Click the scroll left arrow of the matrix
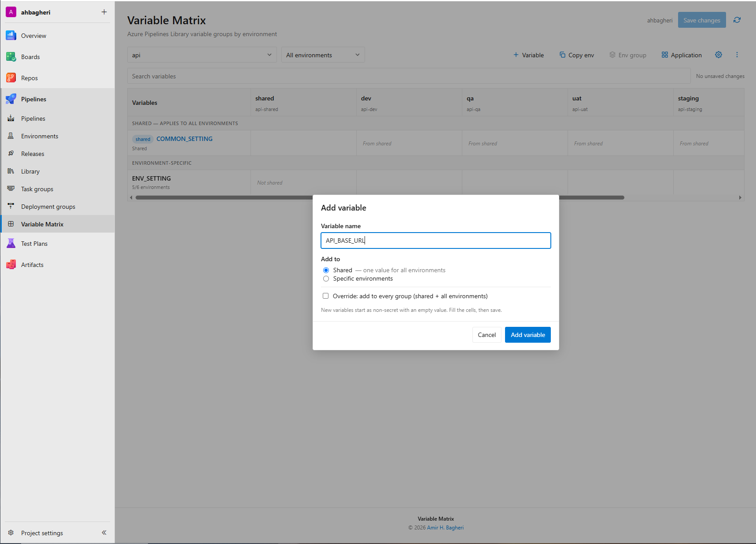Image resolution: width=756 pixels, height=544 pixels. tap(131, 197)
